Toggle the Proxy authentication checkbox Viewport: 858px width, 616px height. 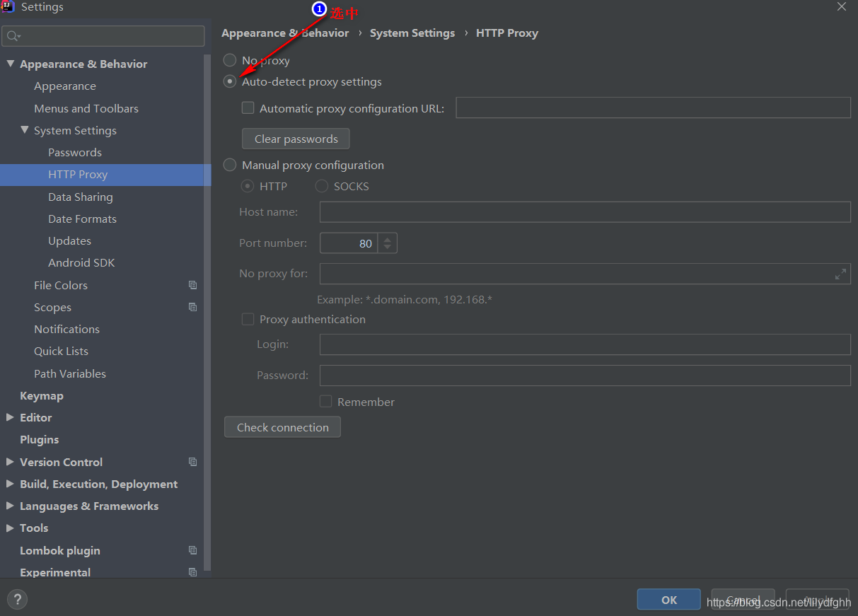coord(248,319)
